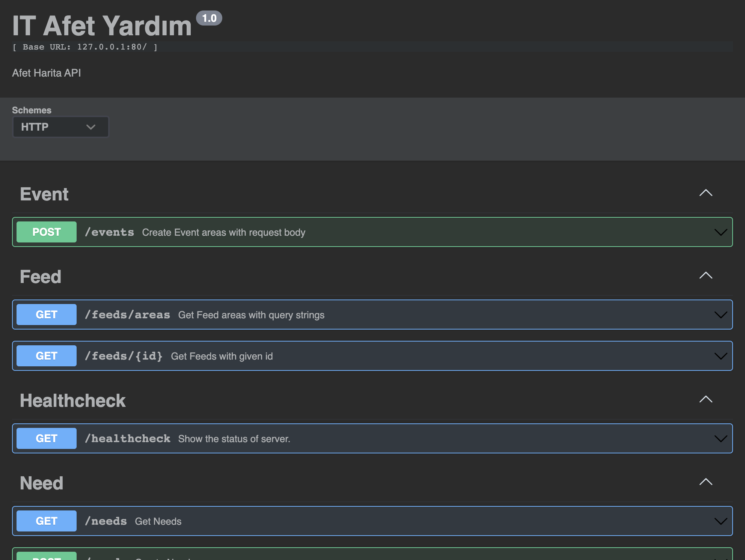745x560 pixels.
Task: Click the Feed tag heading
Action: pos(41,277)
